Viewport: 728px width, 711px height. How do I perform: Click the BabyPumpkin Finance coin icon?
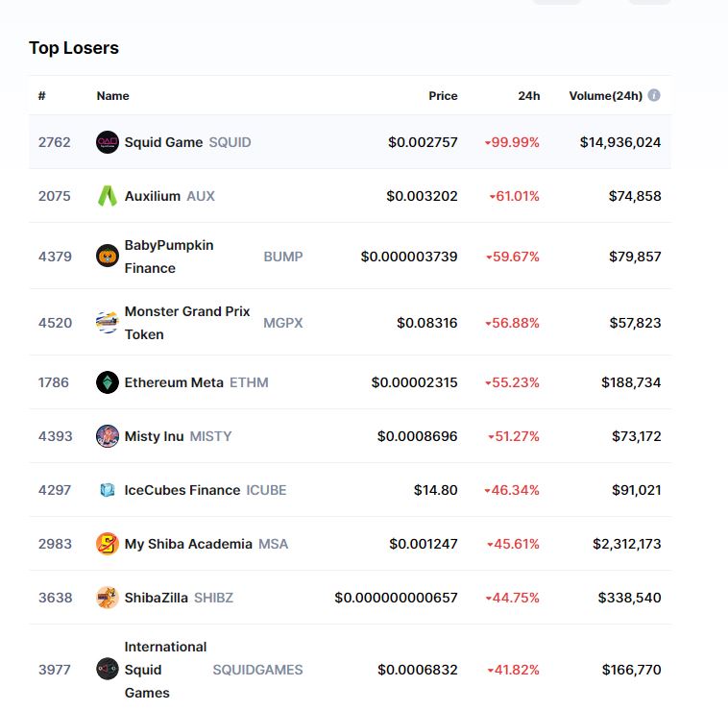(108, 257)
